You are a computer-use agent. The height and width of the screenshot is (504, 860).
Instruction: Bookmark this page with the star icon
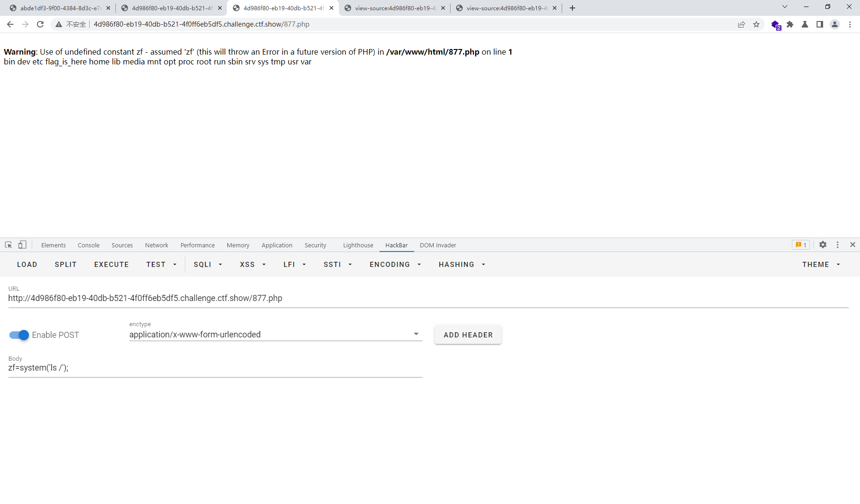pyautogui.click(x=756, y=24)
